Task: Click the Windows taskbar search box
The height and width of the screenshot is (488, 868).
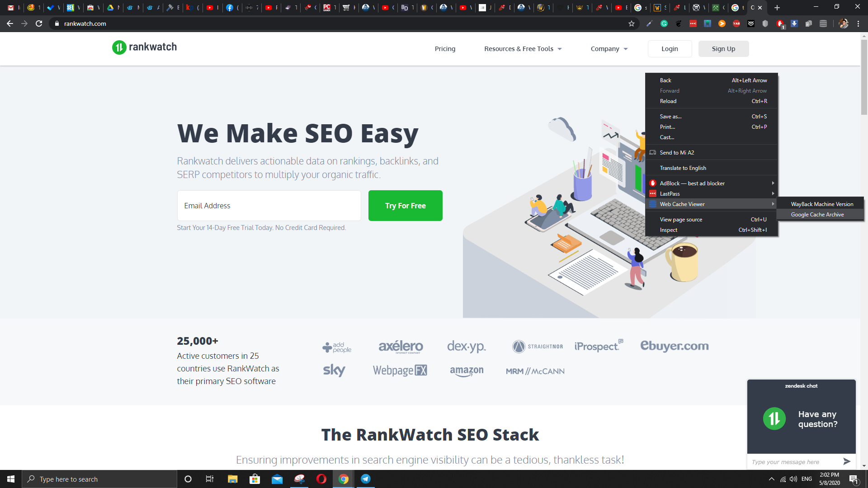Action: 99,479
